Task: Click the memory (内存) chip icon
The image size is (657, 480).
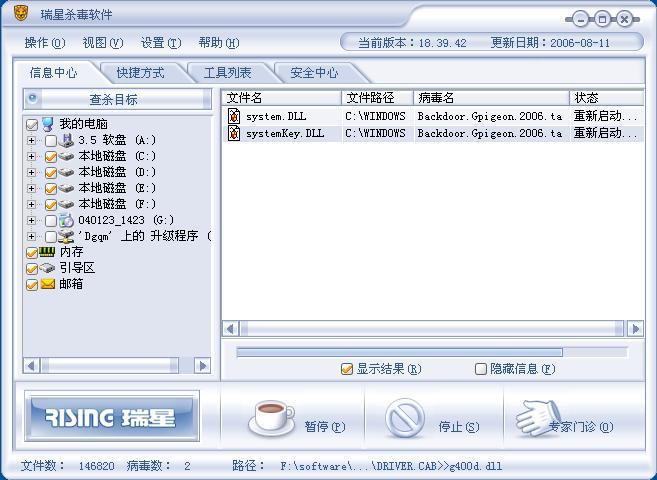Action: (x=47, y=252)
